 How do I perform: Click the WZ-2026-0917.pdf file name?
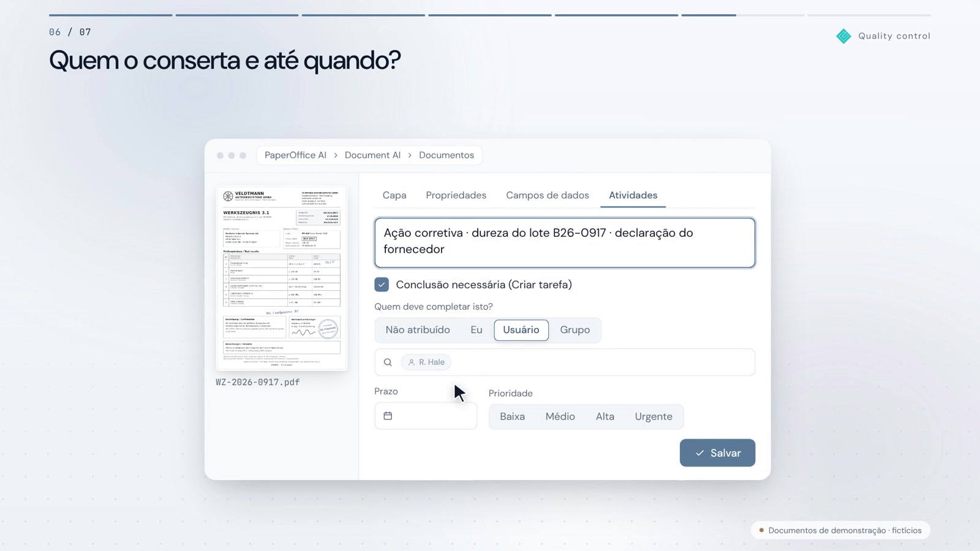258,382
